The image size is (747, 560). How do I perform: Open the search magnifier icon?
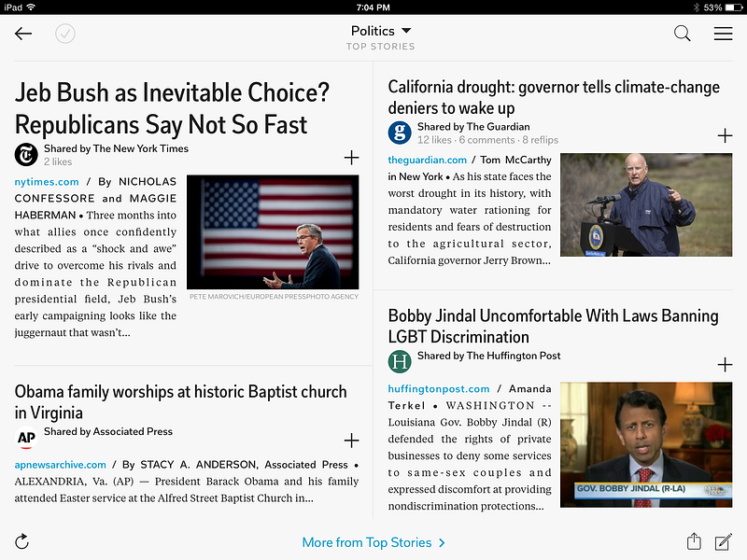coord(683,34)
